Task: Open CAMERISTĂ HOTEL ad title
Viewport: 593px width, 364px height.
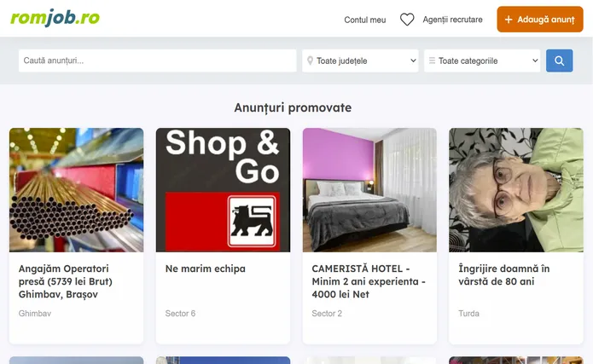Action: point(369,281)
